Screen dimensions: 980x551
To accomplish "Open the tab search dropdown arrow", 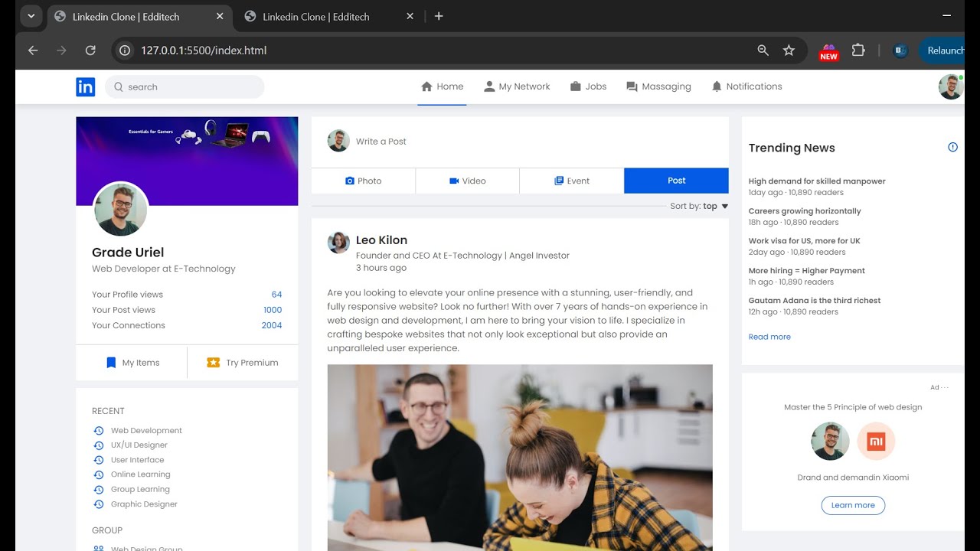I will [31, 16].
